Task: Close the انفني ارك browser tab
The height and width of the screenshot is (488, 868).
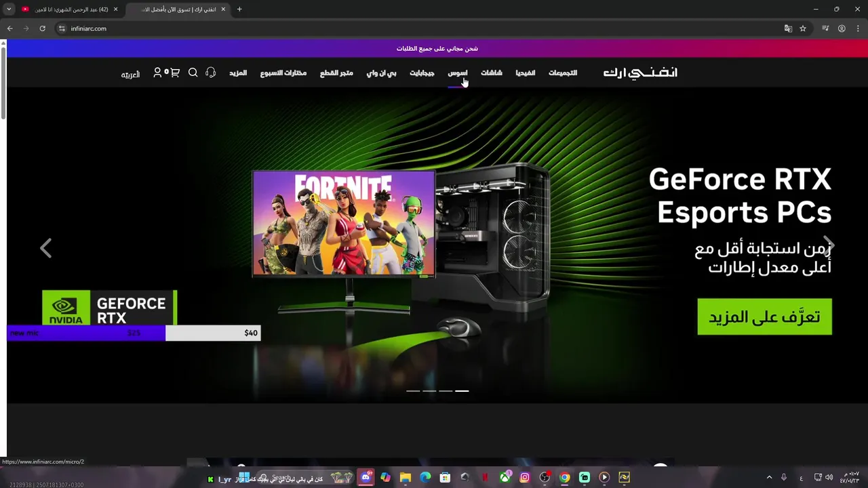Action: pos(223,9)
